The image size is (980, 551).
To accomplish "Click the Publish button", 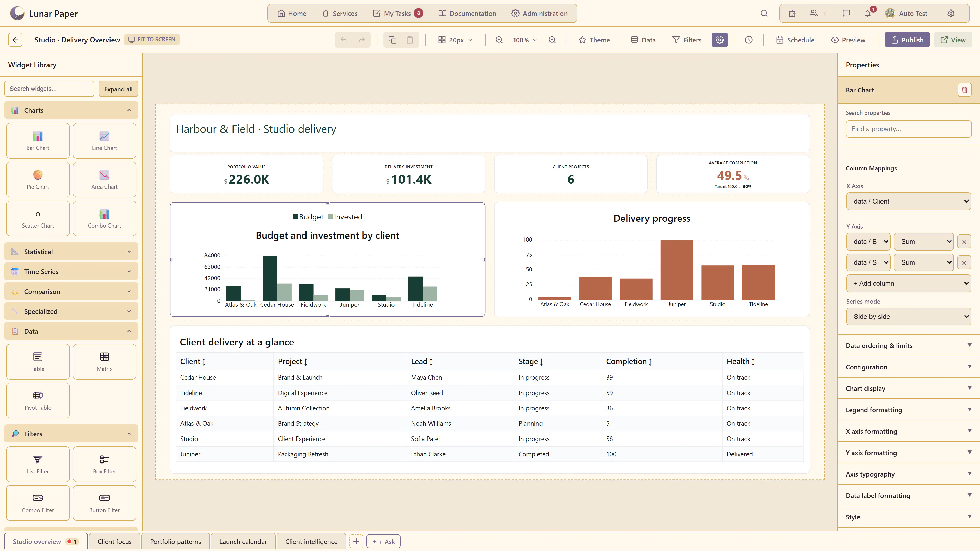I will (x=907, y=40).
